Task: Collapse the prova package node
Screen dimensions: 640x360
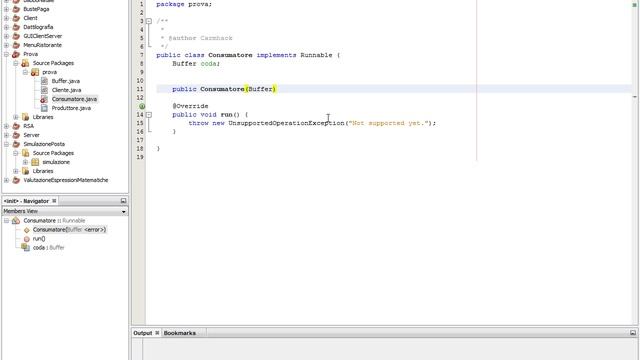Action: point(25,72)
